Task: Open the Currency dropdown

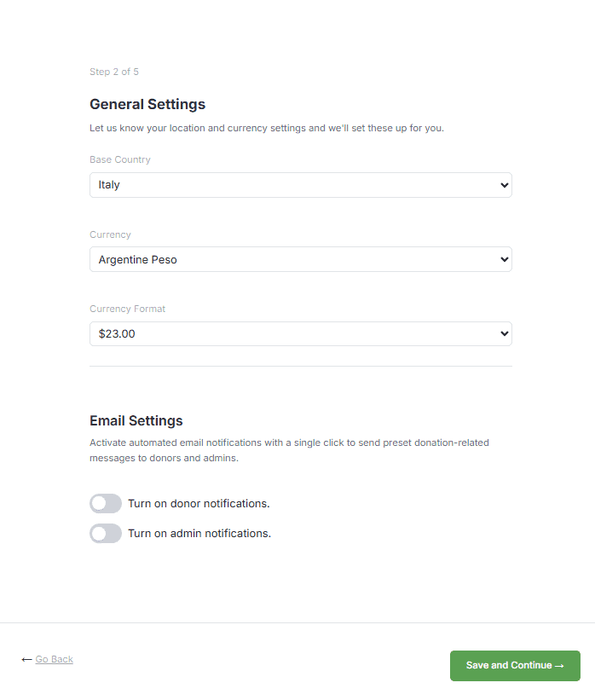Action: click(x=300, y=259)
